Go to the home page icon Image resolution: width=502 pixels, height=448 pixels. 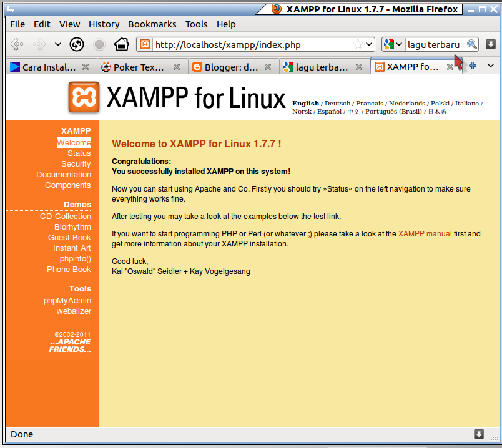click(122, 44)
